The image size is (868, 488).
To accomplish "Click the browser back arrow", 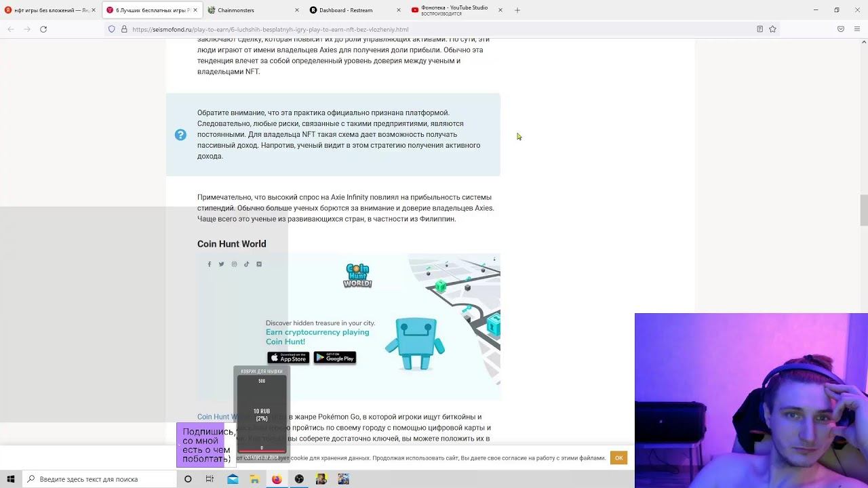I will 11,29.
